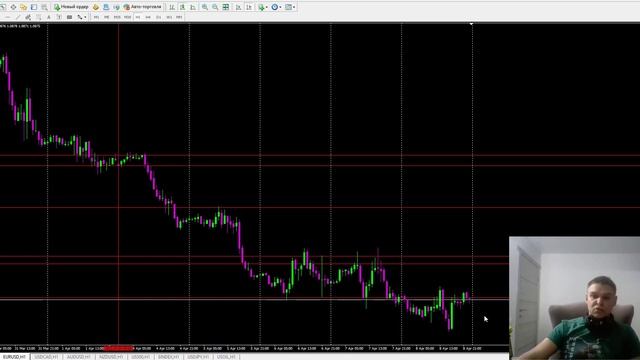This screenshot has width=640, height=360.
Task: Select the equidistant channel tool
Action: click(28, 17)
